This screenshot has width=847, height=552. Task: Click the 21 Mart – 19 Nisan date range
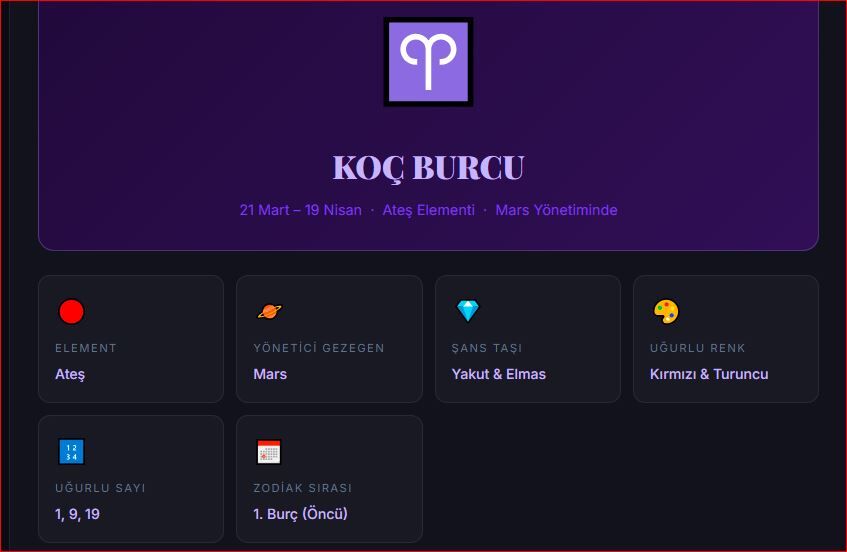(x=300, y=210)
